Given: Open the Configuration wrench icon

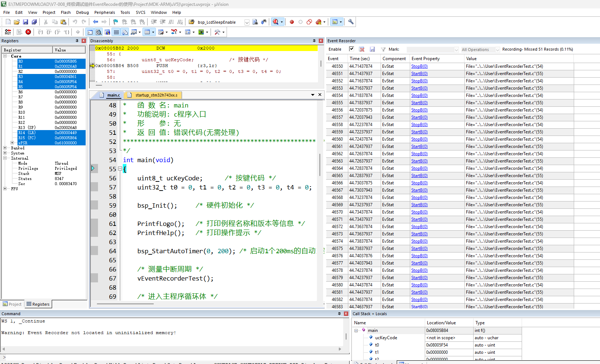Looking at the screenshot, I should point(351,22).
